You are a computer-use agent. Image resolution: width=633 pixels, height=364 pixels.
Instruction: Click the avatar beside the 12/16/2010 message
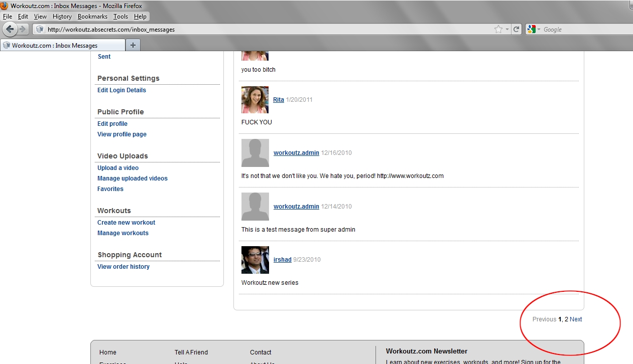[255, 153]
